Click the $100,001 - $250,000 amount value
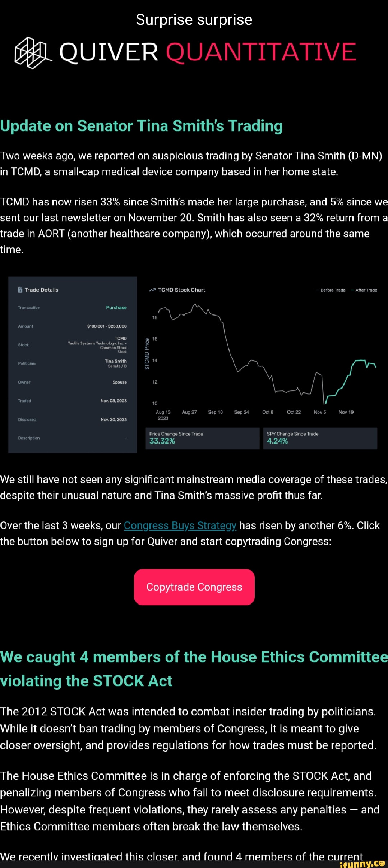This screenshot has height=868, width=388. tap(107, 326)
